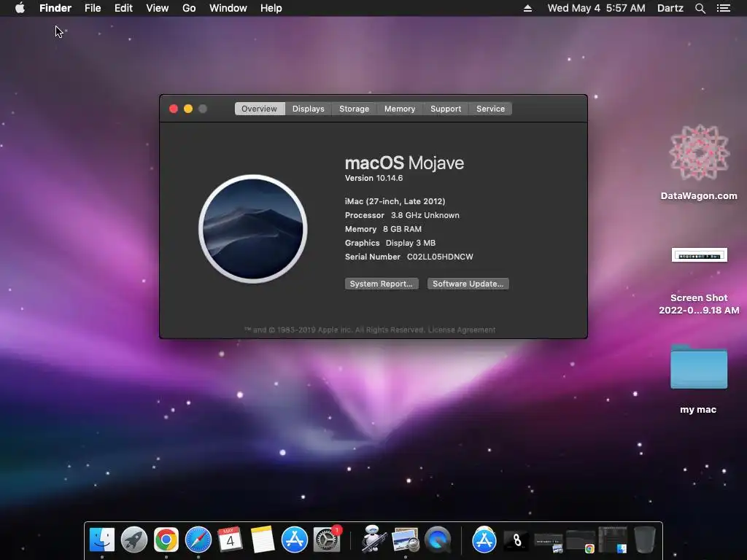Viewport: 747px width, 560px height.
Task: Open the Apple menu
Action: coord(20,8)
